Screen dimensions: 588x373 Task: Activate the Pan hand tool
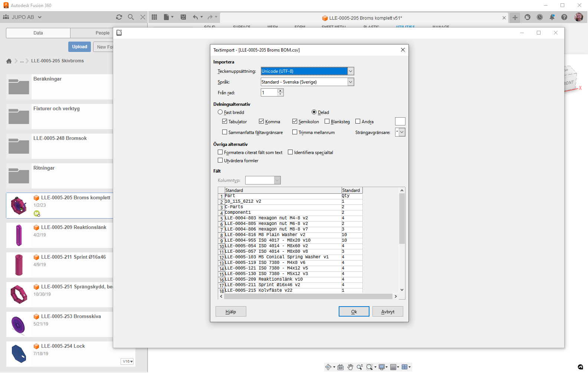click(350, 367)
